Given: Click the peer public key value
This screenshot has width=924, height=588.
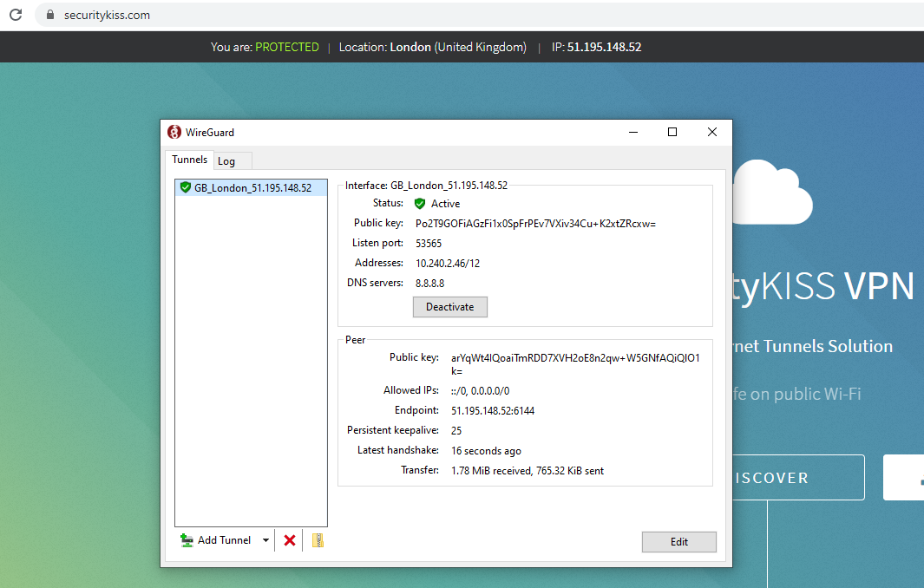Looking at the screenshot, I should pos(575,364).
